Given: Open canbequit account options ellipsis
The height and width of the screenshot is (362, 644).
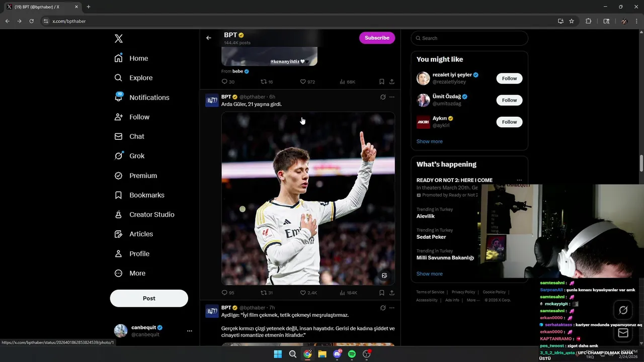Looking at the screenshot, I should click(190, 331).
